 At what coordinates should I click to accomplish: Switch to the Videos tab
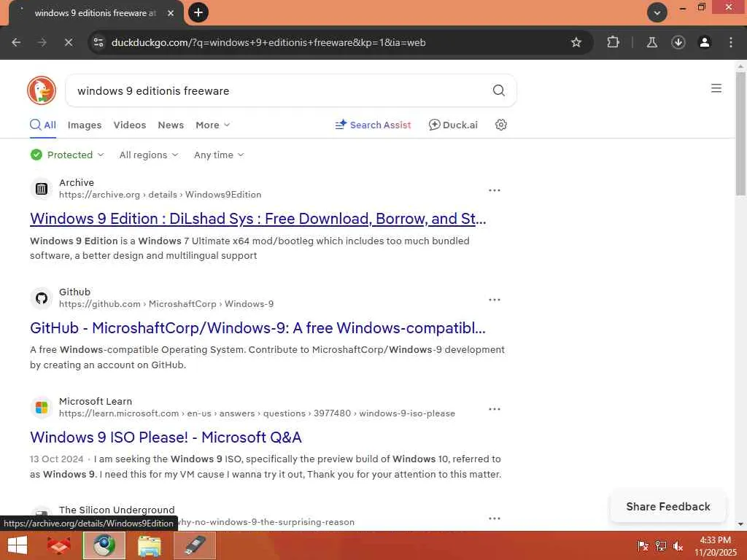coord(130,125)
